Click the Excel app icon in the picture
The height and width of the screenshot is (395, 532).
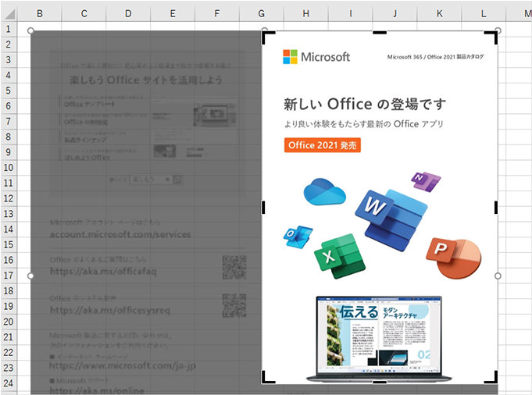[x=340, y=256]
